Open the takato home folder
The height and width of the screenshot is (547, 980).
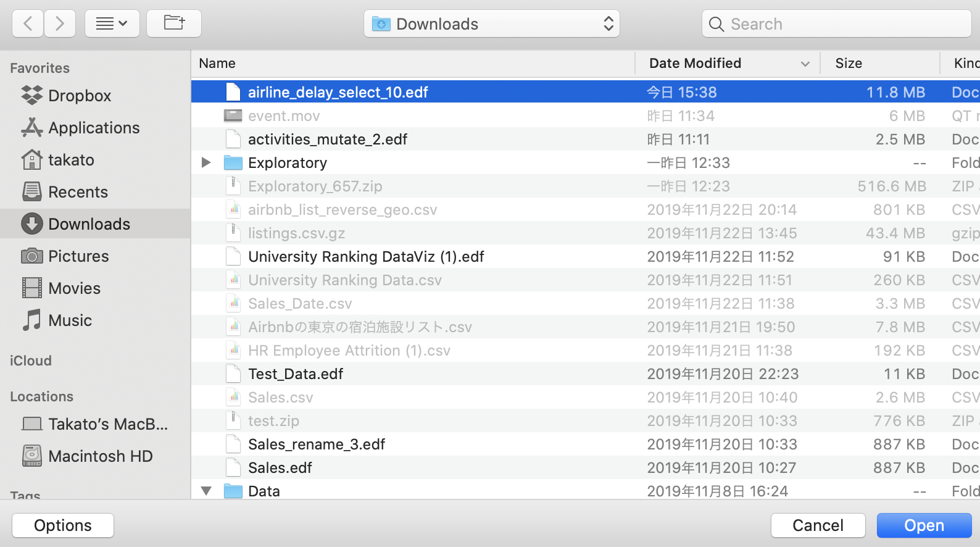coord(71,160)
